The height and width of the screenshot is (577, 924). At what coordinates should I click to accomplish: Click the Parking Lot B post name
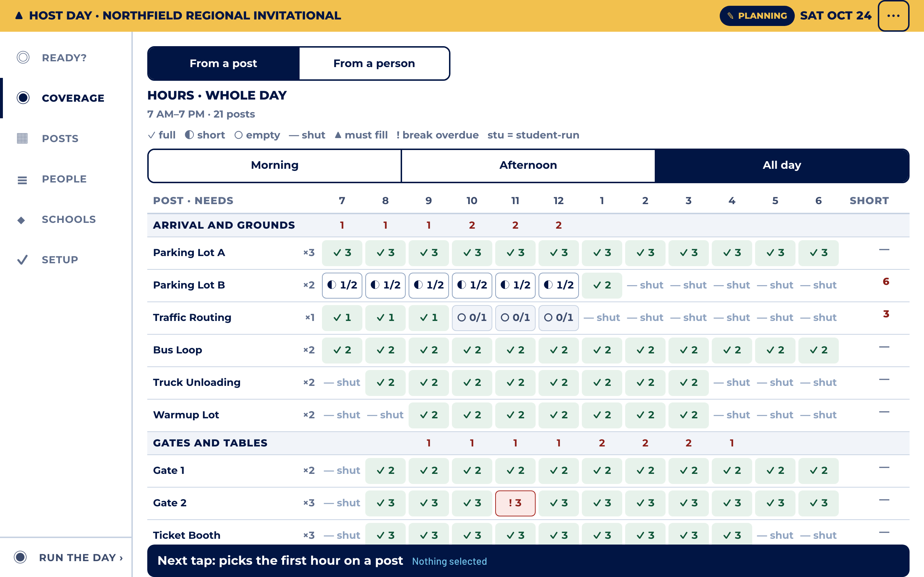[x=189, y=285]
